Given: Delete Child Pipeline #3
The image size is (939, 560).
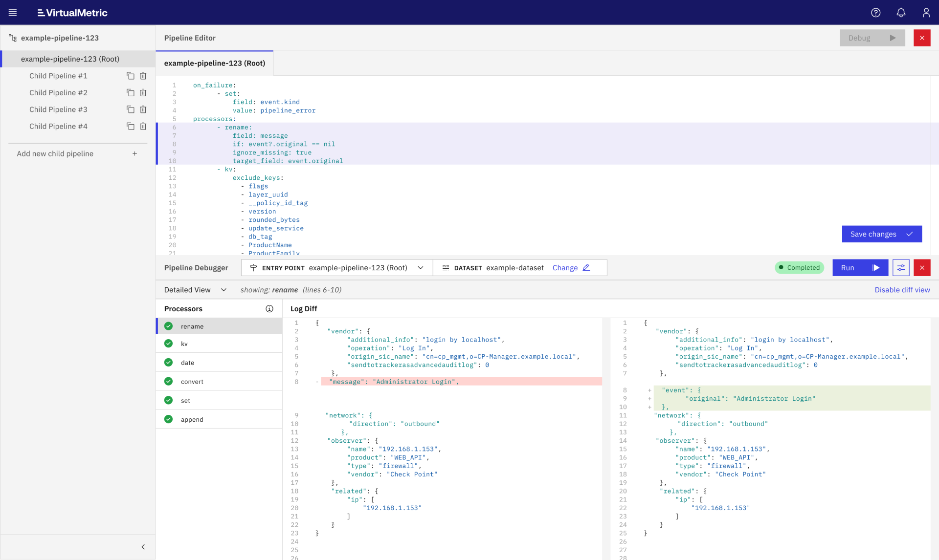Looking at the screenshot, I should (143, 109).
